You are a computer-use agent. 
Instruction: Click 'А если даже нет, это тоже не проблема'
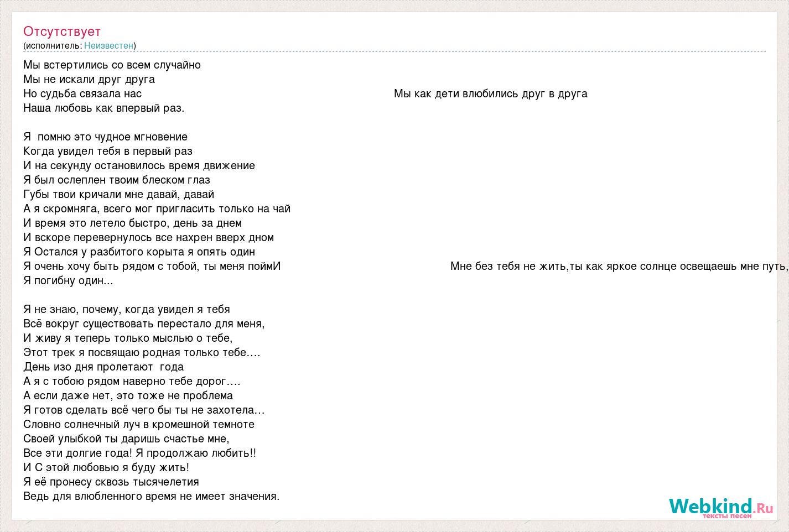128,396
